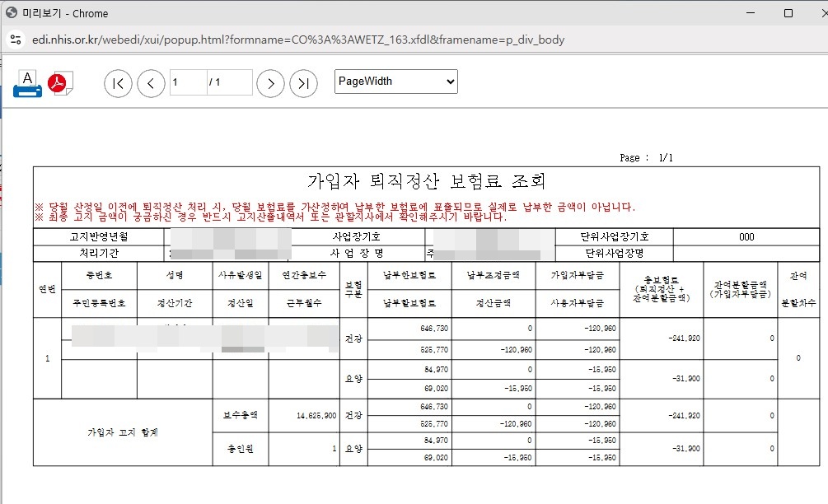Go to the next page button
The width and height of the screenshot is (828, 504).
point(270,83)
